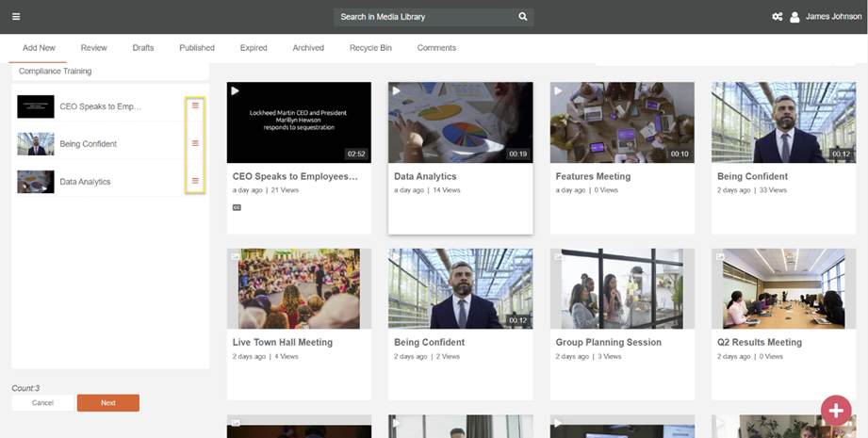
Task: Switch to the Review tab
Action: tap(93, 48)
